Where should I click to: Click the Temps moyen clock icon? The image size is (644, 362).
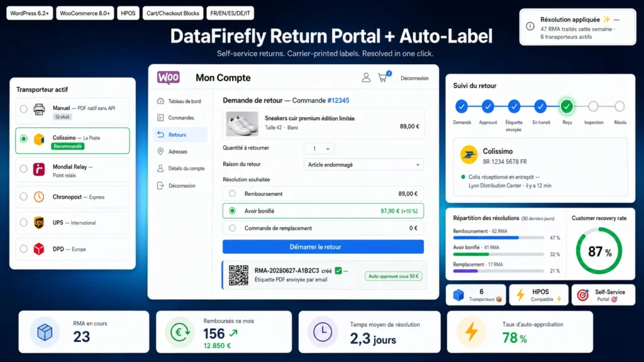coord(323,332)
